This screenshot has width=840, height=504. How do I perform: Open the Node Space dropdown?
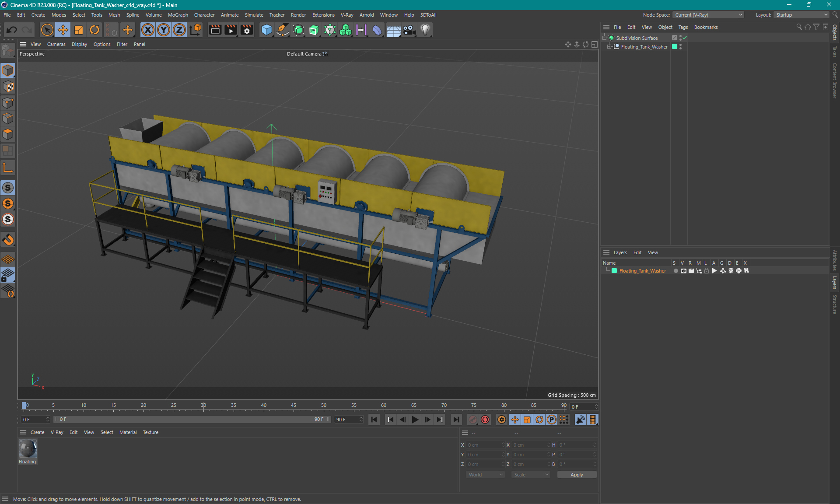[708, 15]
